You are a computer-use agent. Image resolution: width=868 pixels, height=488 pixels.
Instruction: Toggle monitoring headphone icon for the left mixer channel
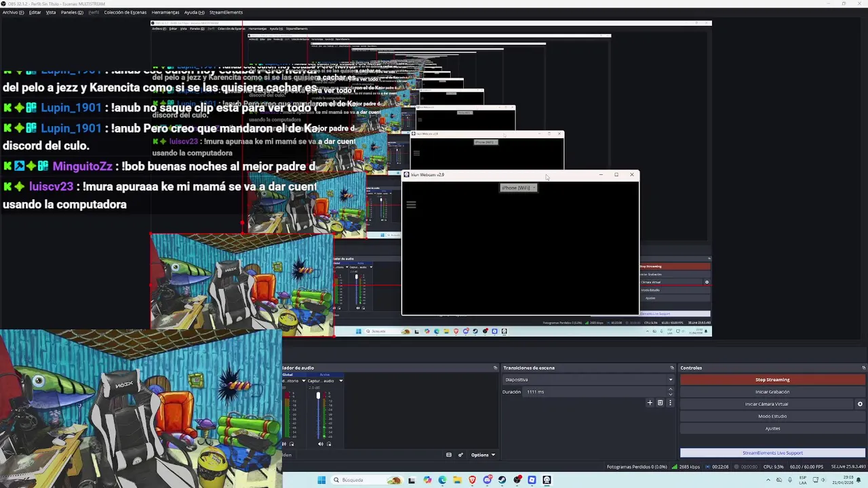292,444
